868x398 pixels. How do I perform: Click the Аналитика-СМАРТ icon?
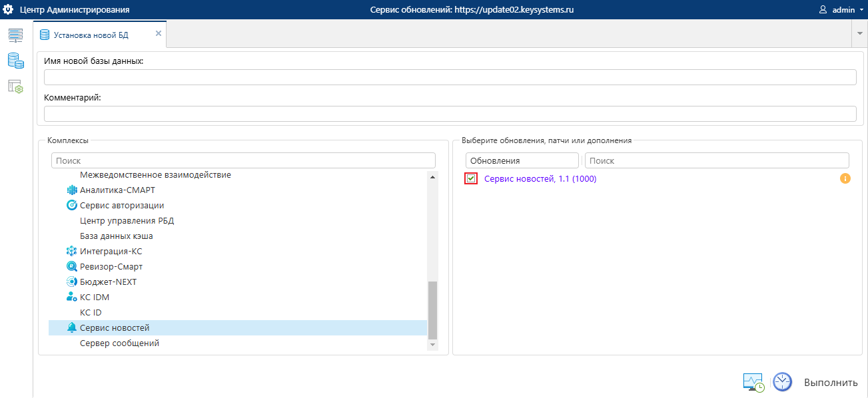point(72,190)
